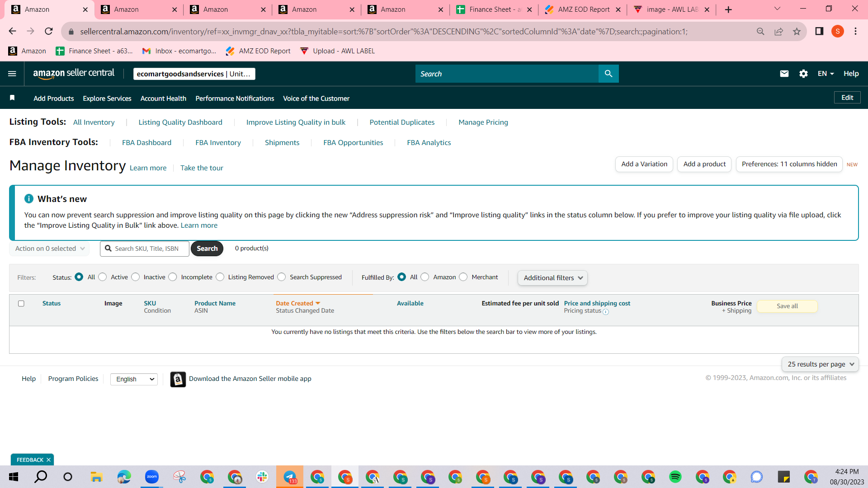Open the ecomartgoodsandservices account switcher
Screen dimensions: 868x488
(194, 74)
